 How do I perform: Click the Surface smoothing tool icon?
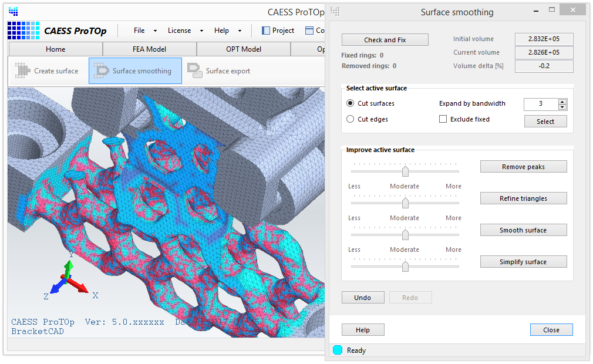[x=101, y=70]
